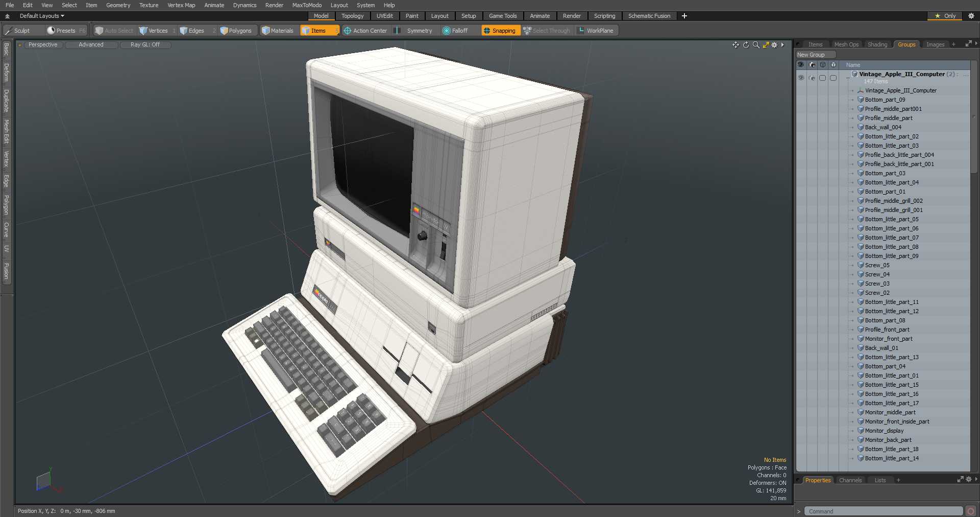Select the Monitor_display item
This screenshot has width=980, height=517.
[x=884, y=431]
